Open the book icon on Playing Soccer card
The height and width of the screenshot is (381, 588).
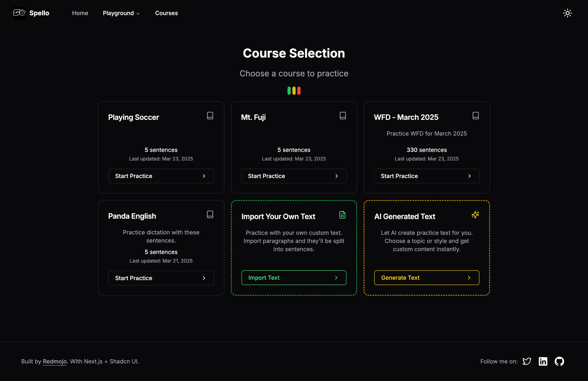[x=210, y=115]
